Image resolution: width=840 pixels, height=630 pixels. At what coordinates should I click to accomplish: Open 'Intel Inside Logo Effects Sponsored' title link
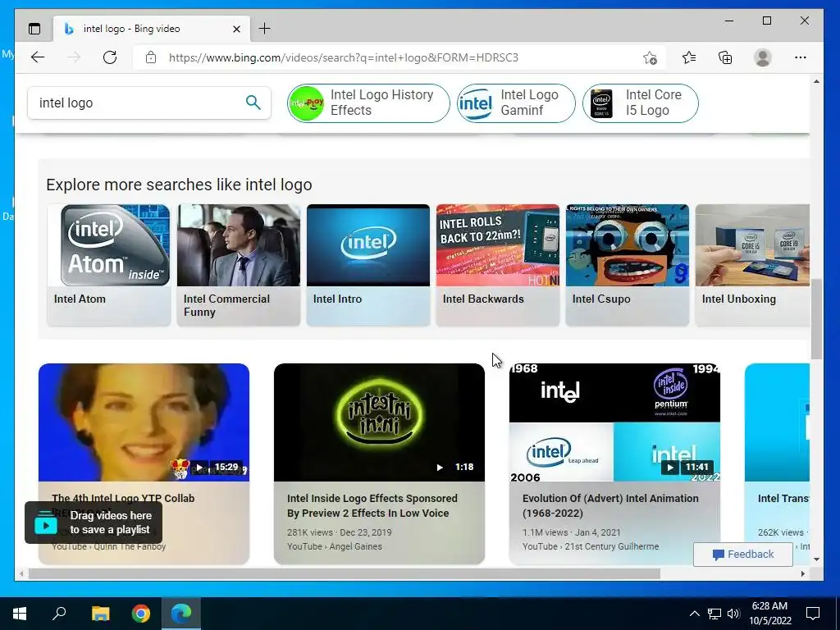tap(372, 505)
